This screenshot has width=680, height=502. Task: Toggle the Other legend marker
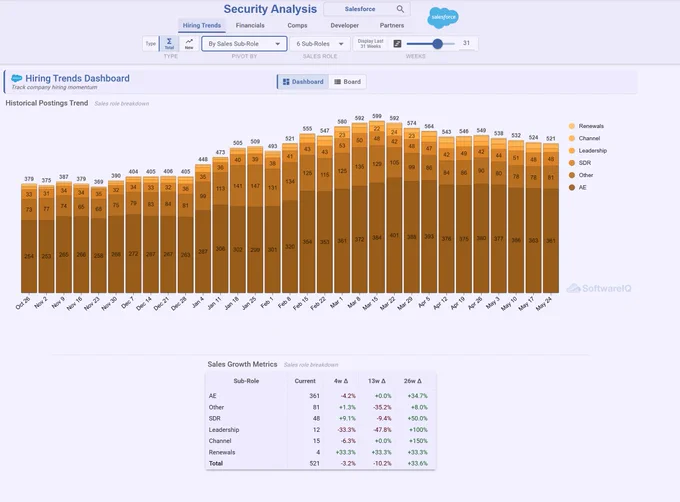point(572,175)
